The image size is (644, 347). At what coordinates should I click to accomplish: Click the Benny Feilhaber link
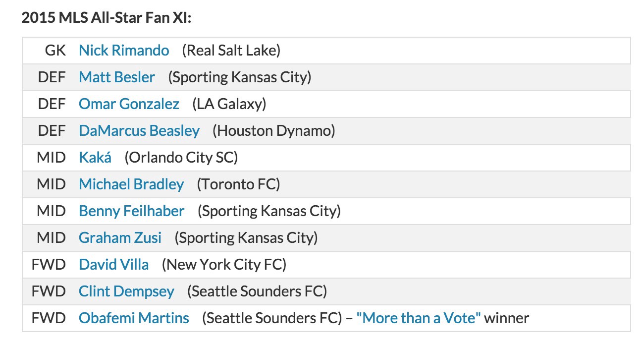pyautogui.click(x=132, y=211)
